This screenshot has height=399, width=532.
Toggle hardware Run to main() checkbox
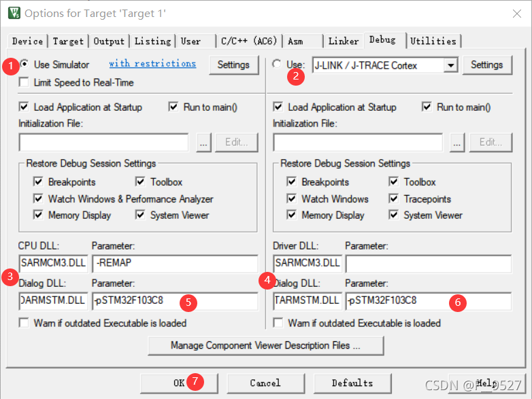coord(427,107)
